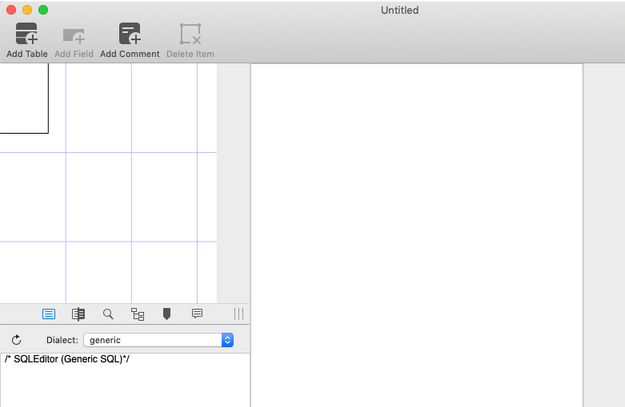The image size is (625, 407).
Task: Show the hierarchy tree panel icon
Action: [138, 314]
